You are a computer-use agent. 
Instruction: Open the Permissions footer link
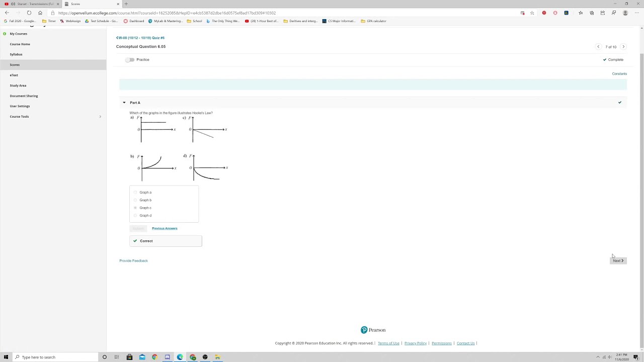click(441, 343)
